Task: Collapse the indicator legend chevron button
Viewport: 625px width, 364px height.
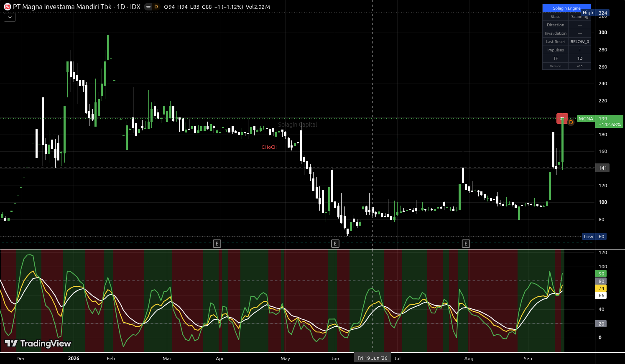Action: [x=10, y=18]
